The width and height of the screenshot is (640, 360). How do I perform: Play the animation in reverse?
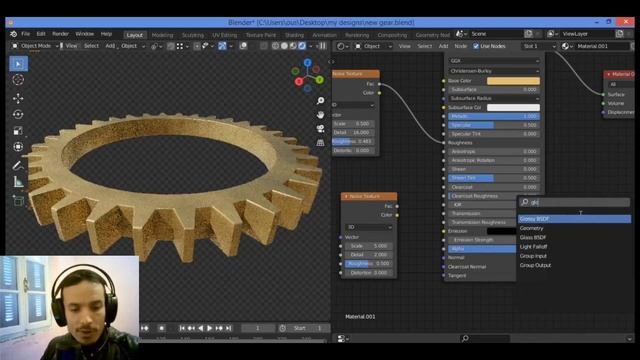click(200, 328)
